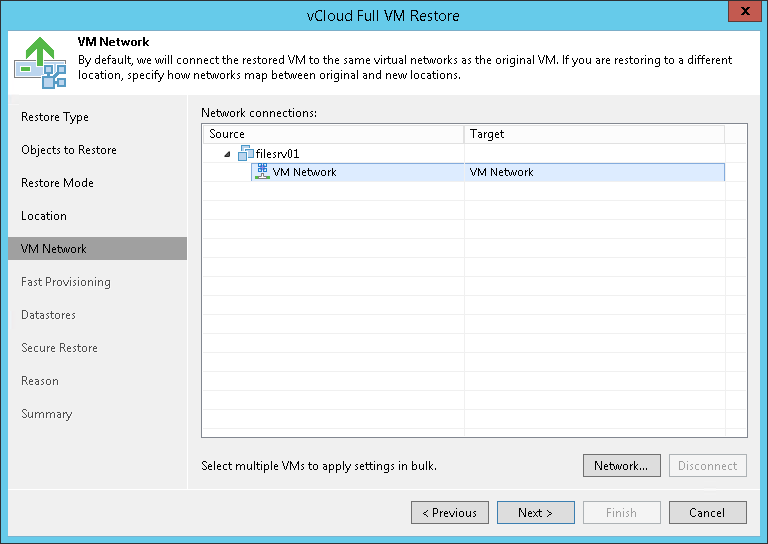768x544 pixels.
Task: Go back with the Previous button
Action: click(x=449, y=513)
